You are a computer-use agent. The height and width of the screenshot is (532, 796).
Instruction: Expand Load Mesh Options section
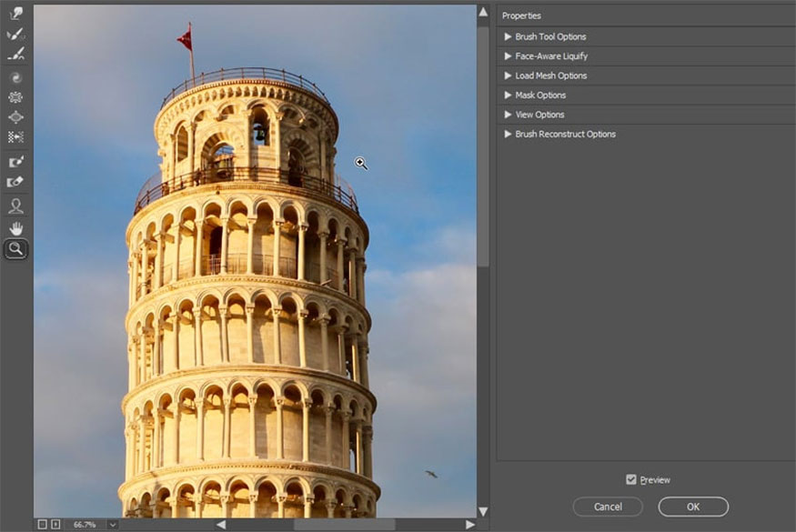(509, 75)
